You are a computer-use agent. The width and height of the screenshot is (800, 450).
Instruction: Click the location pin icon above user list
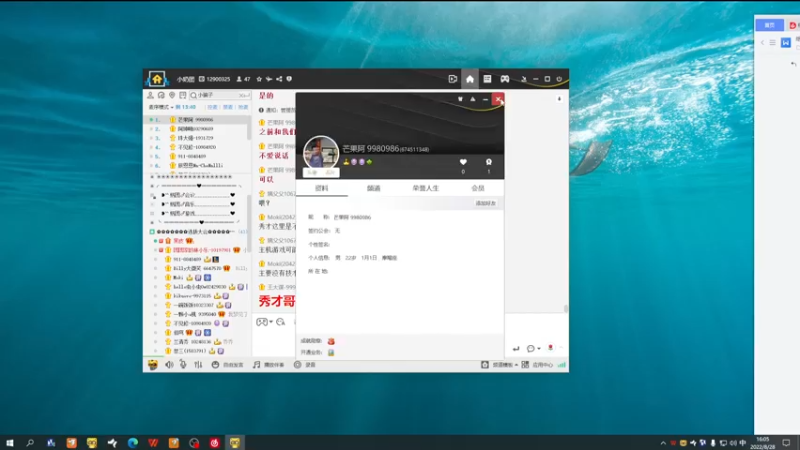point(172,95)
